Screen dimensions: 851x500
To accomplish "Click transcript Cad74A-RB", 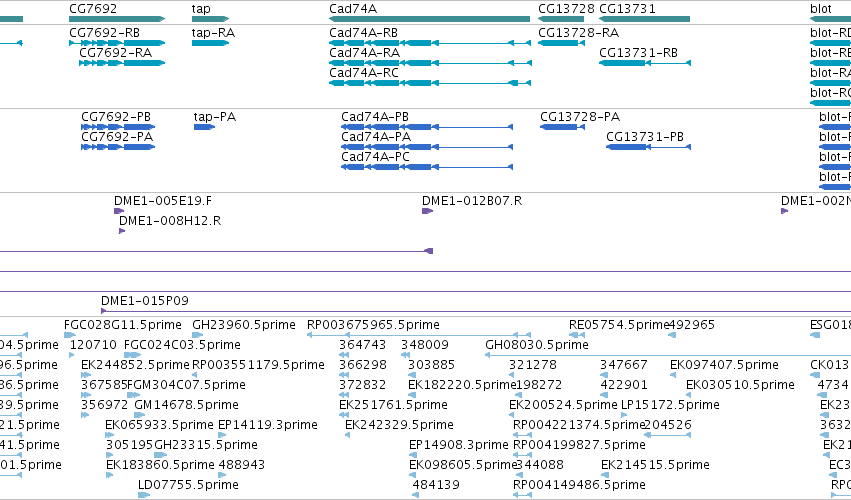I will click(363, 33).
